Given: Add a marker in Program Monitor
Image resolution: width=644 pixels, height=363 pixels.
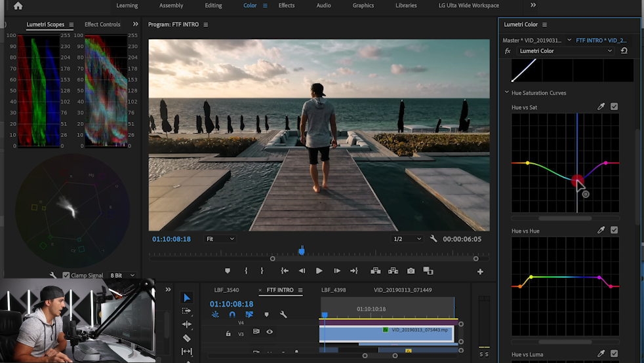Looking at the screenshot, I should (x=228, y=271).
